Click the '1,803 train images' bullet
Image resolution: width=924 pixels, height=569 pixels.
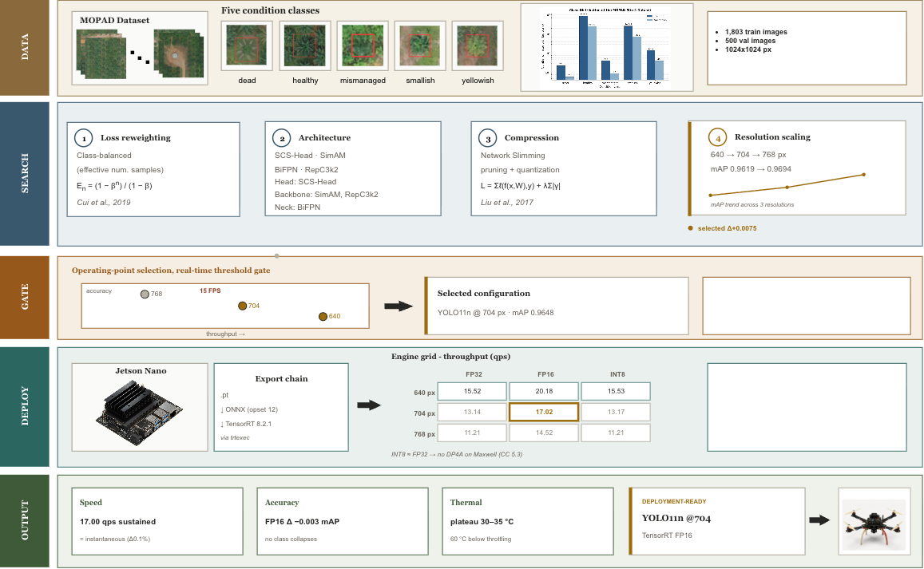pos(756,32)
